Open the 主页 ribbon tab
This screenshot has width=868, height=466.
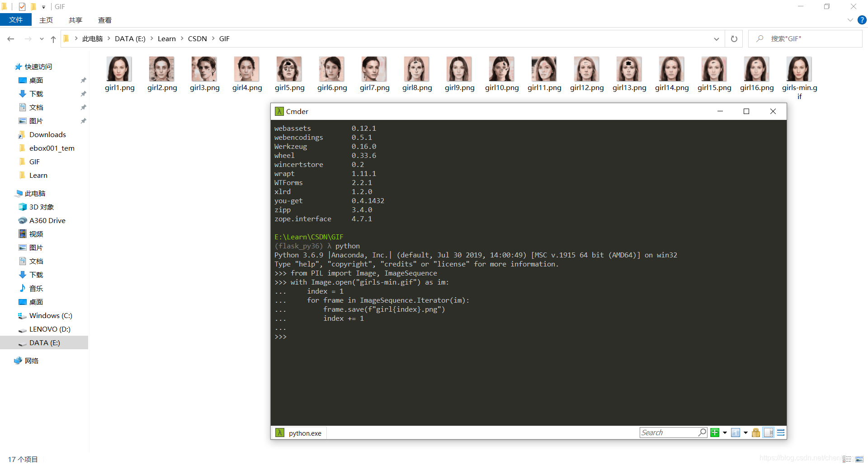tap(46, 20)
